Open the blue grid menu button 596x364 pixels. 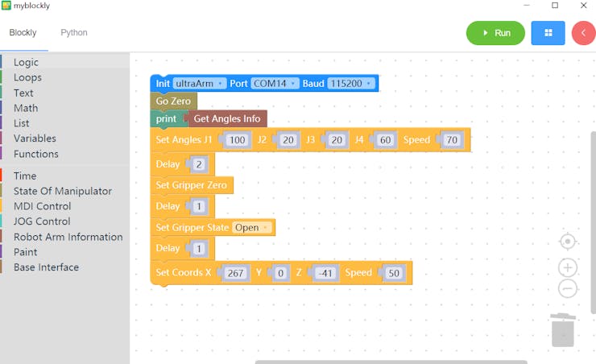point(548,33)
